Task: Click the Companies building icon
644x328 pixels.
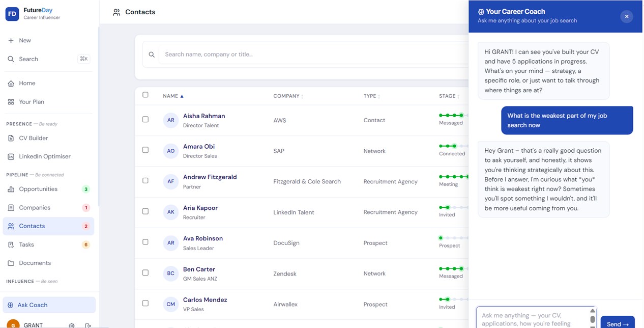Action: (x=11, y=208)
